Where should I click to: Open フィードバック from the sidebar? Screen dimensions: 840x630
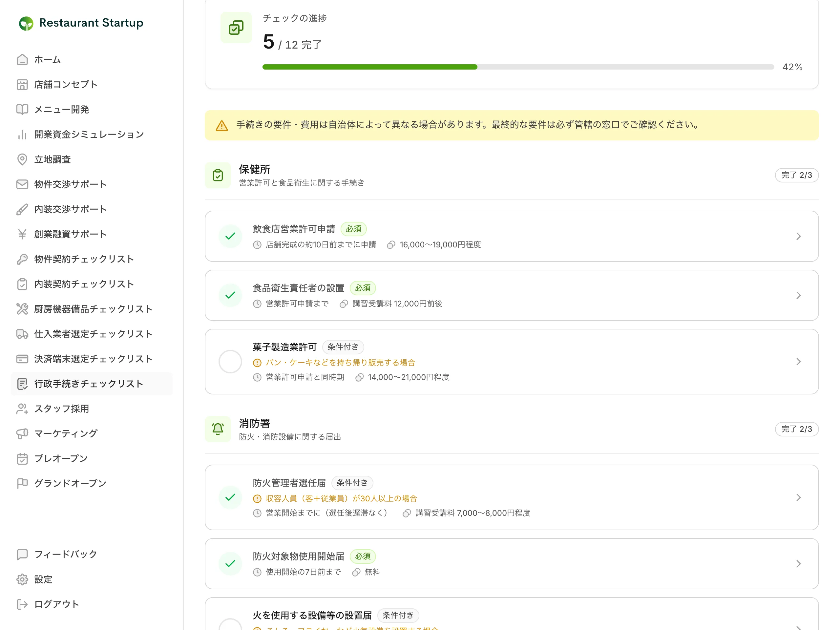pyautogui.click(x=92, y=555)
